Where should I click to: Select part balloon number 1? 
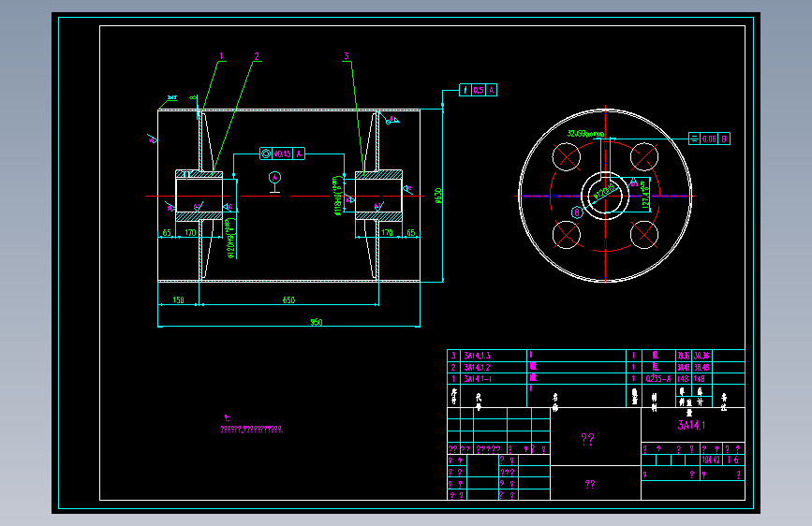point(221,56)
